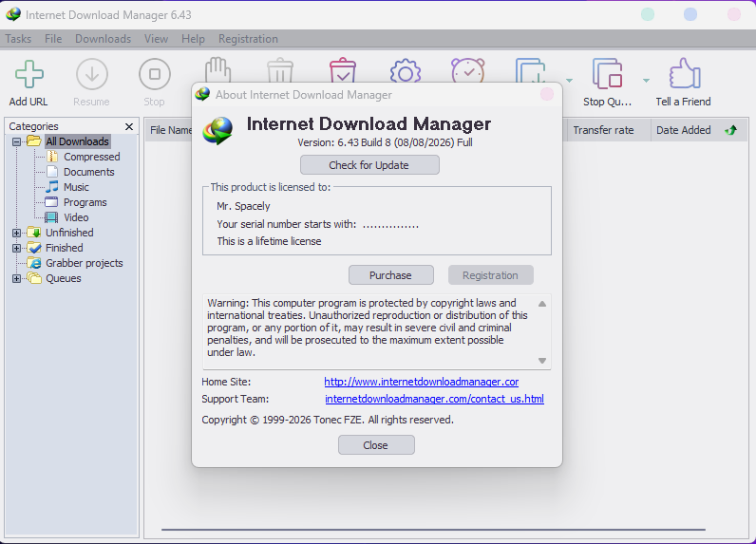Open the Registration menu
756x544 pixels.
pyautogui.click(x=248, y=39)
